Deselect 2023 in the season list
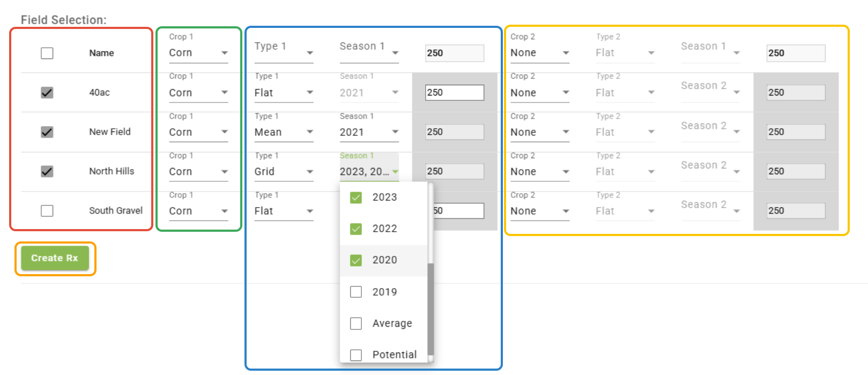 356,197
